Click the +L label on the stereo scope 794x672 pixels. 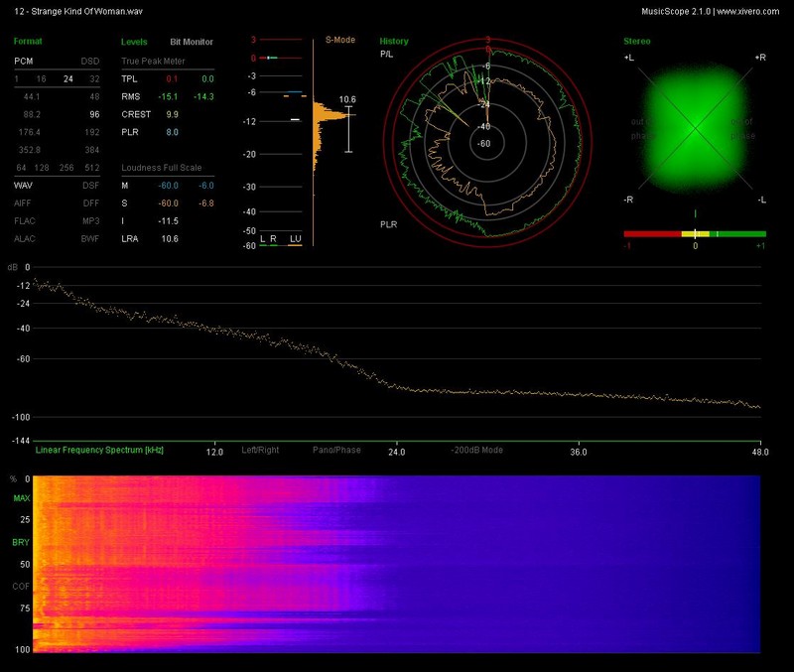pos(629,58)
